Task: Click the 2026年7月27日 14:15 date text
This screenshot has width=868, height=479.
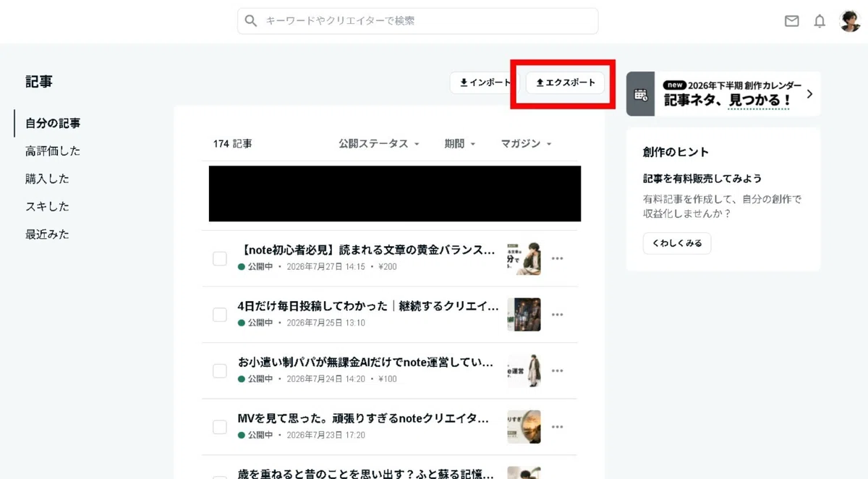Action: (326, 267)
